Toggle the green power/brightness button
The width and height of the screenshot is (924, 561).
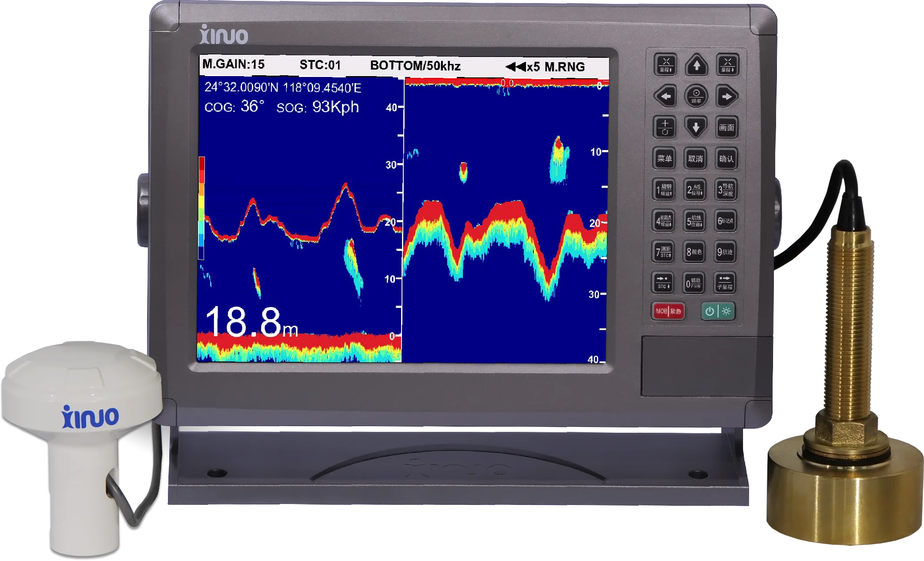pyautogui.click(x=717, y=311)
